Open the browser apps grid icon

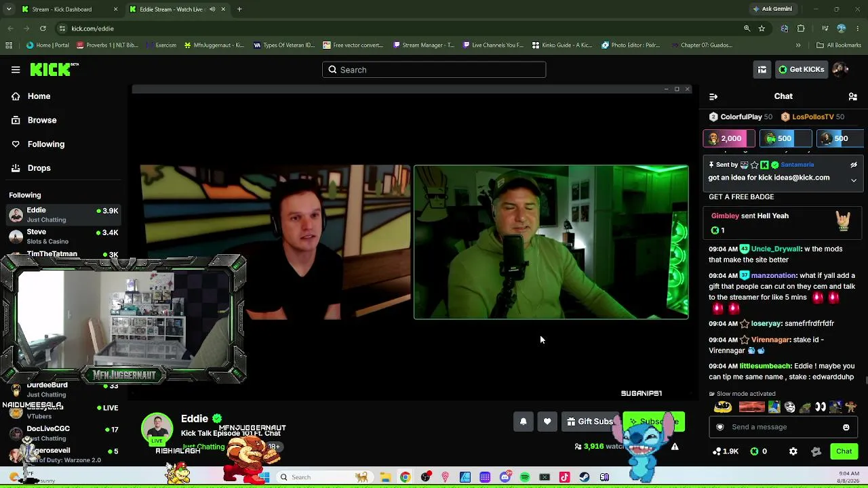point(9,45)
